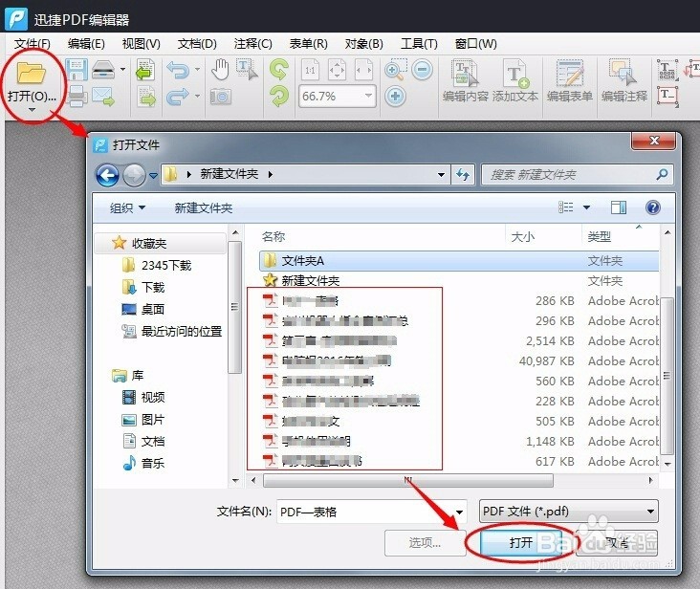Click the fit width icon

pyautogui.click(x=363, y=70)
